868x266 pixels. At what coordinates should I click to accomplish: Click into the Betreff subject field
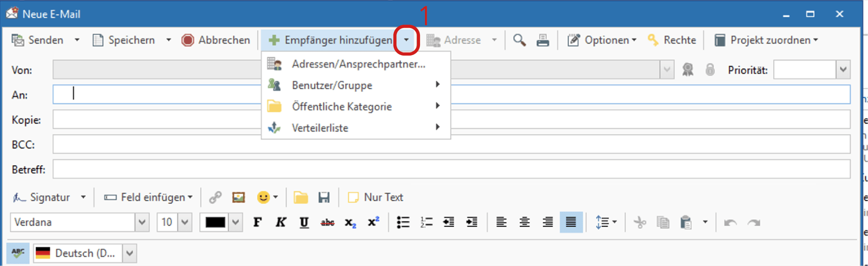point(451,169)
